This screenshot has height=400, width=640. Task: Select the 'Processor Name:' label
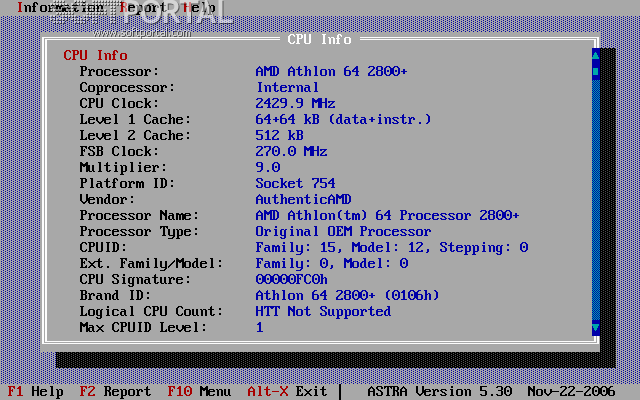[x=139, y=215]
